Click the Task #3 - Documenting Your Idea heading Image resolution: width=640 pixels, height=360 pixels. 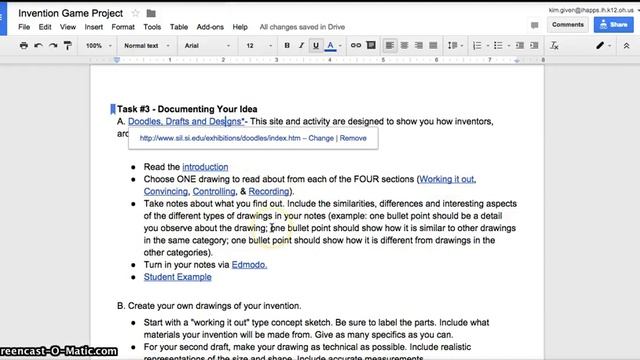(x=187, y=109)
